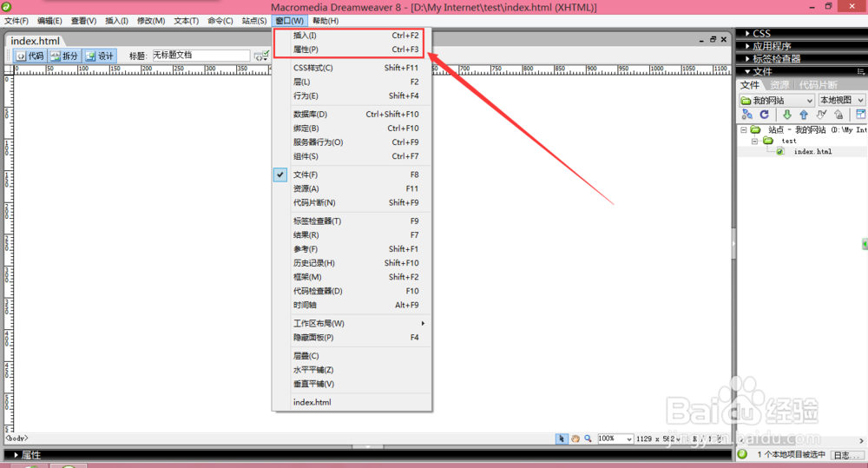Viewport: 868px width, 468px height.
Task: Choose 服务器行为(O) menu entry
Action: [x=352, y=142]
